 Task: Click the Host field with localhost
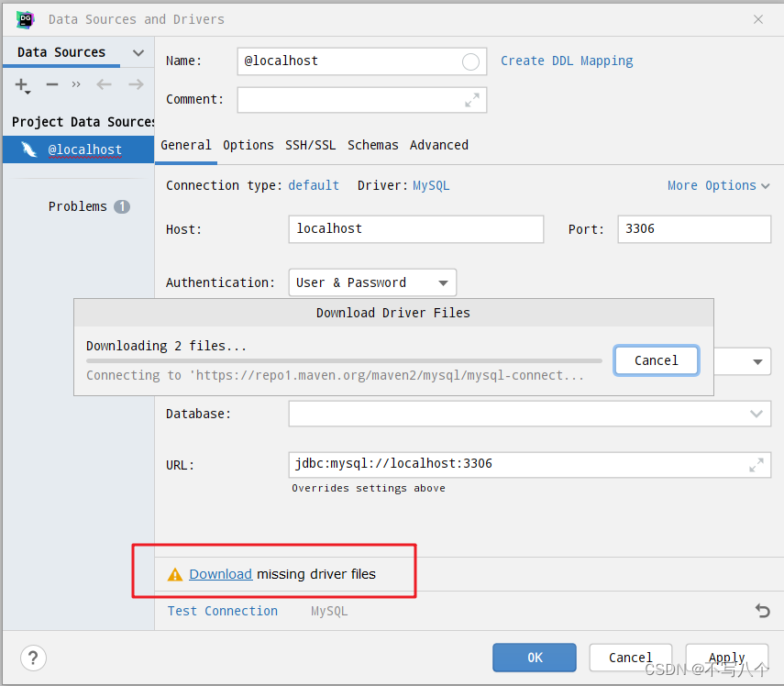click(416, 229)
